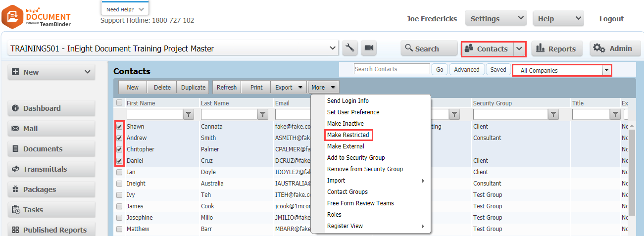Screen dimensions: 644x236
Task: Click the filter icon under First Name
Action: click(x=189, y=115)
